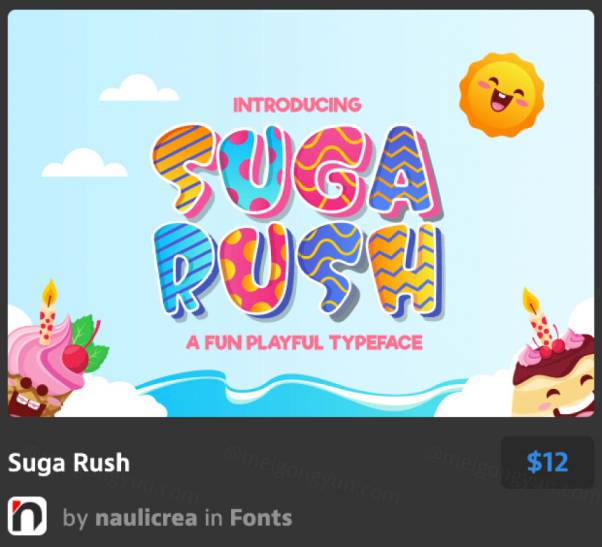Click the red cherry on the cupcake
Viewport: 602px width, 547px height.
[x=75, y=358]
